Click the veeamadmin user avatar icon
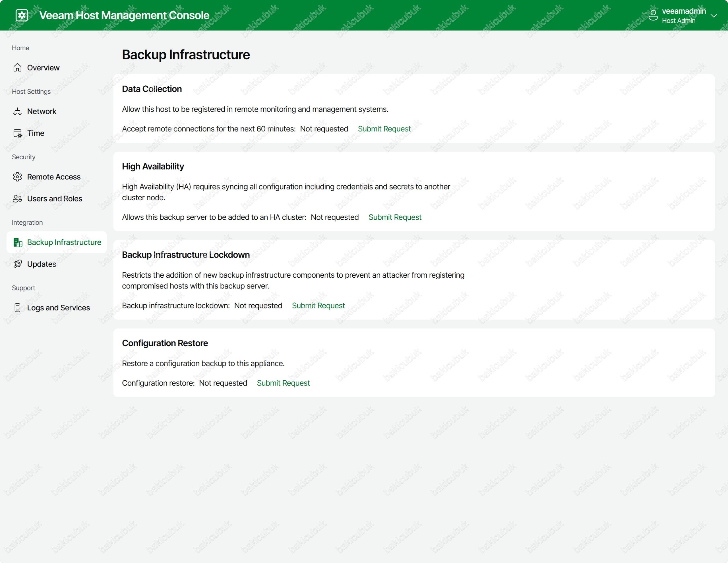The image size is (728, 563). (653, 15)
